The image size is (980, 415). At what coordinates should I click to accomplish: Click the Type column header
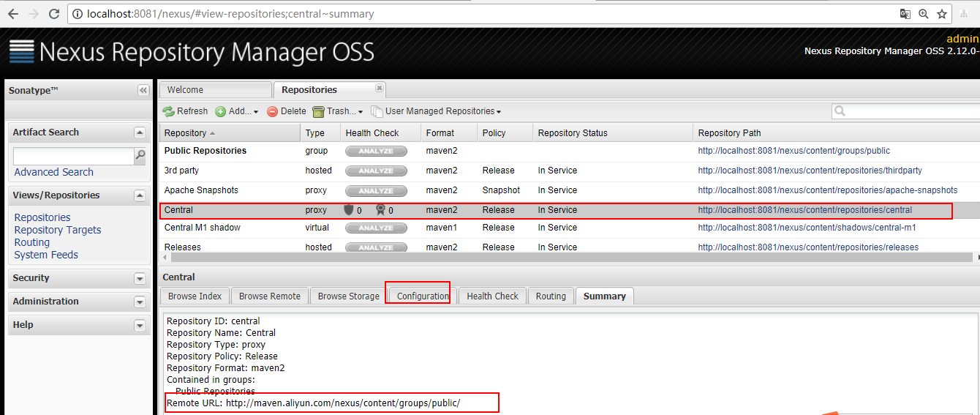320,133
